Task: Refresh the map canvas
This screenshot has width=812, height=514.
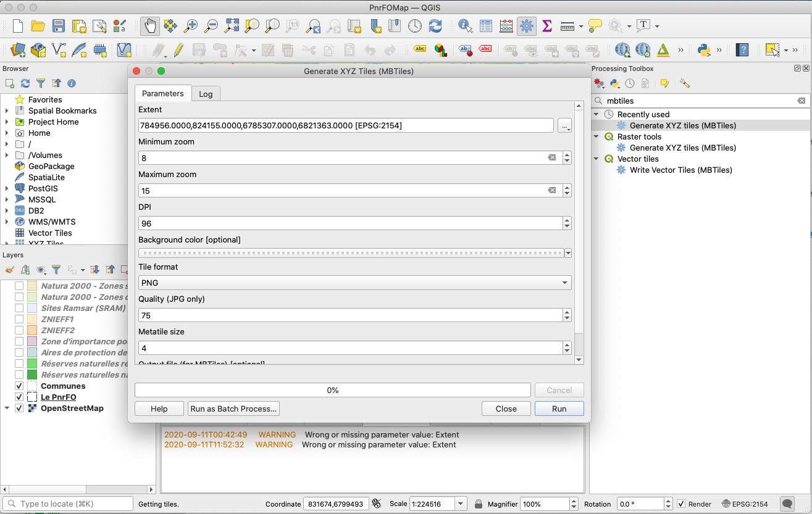Action: (x=435, y=26)
